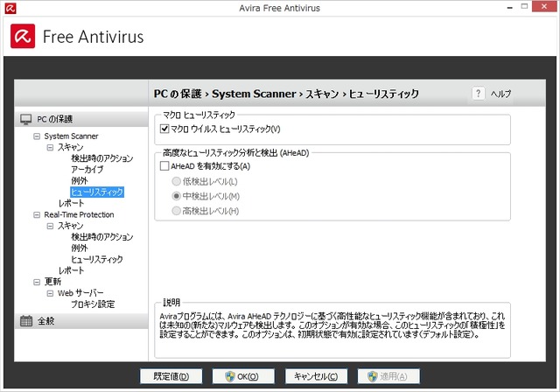The height and width of the screenshot is (392, 560).
Task: Collapse the Real-Time Protection tree node
Action: click(x=37, y=215)
